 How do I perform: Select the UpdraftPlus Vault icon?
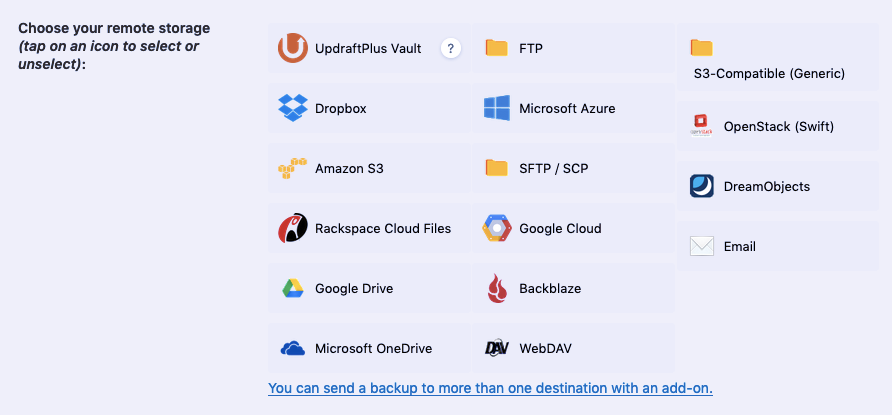tap(293, 48)
